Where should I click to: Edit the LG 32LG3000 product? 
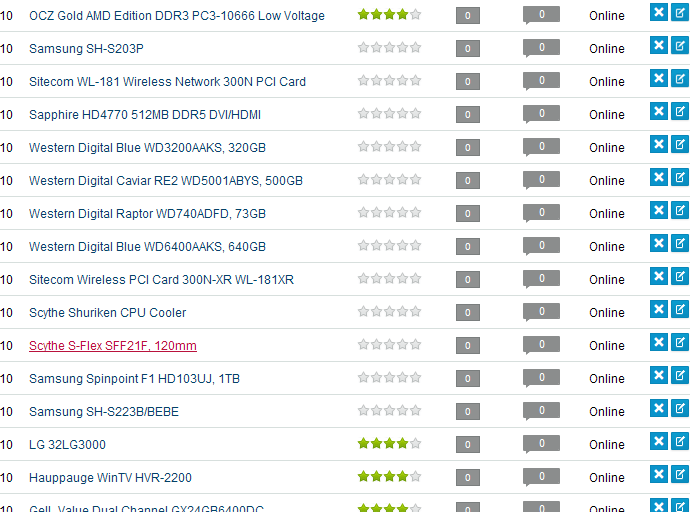coord(680,441)
